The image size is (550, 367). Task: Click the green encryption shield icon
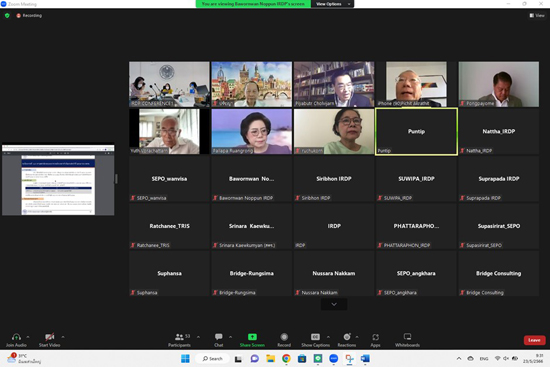click(7, 15)
